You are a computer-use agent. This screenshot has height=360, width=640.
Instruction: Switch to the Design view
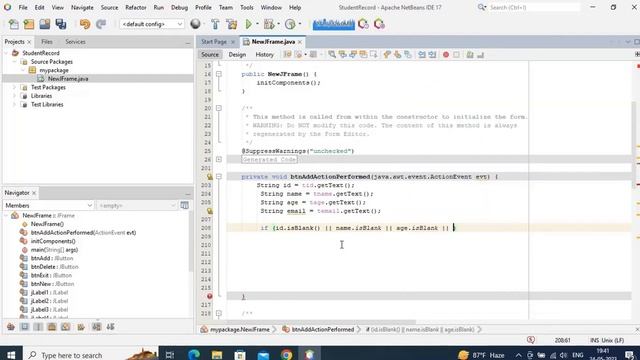click(237, 54)
